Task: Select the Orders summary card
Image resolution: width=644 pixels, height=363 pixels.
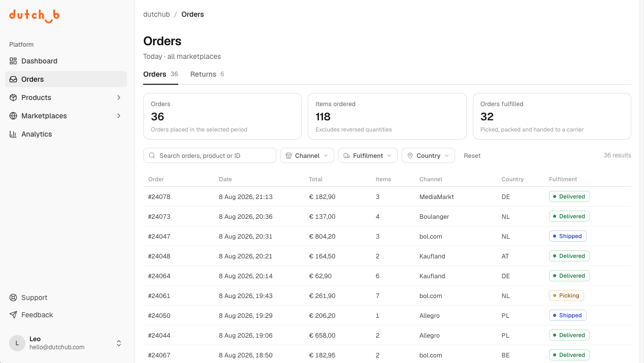Action: point(222,116)
